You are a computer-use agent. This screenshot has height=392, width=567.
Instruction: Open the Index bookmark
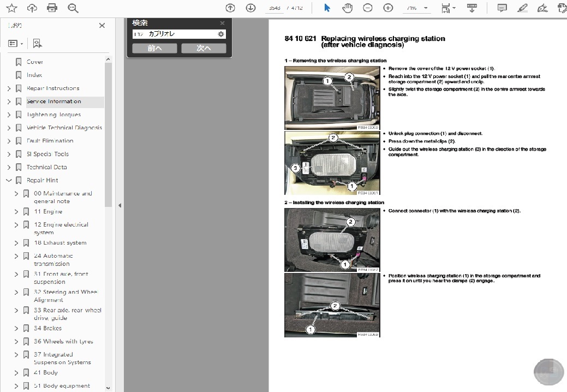tap(34, 75)
